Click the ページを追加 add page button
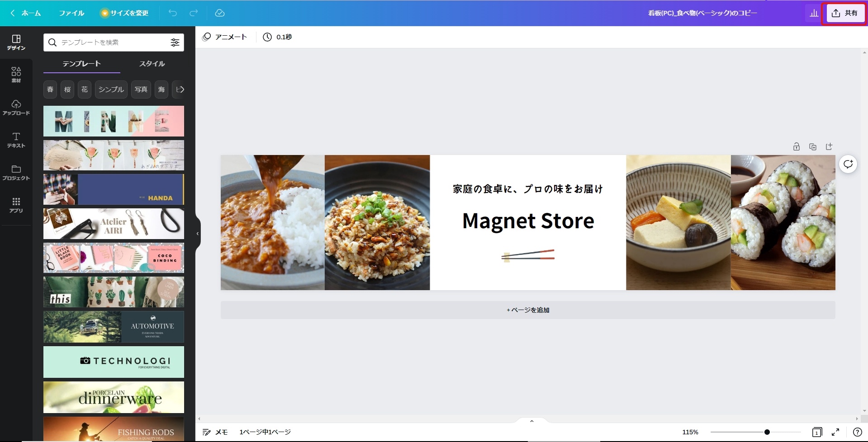Screen dimensions: 868x442 click(x=528, y=310)
